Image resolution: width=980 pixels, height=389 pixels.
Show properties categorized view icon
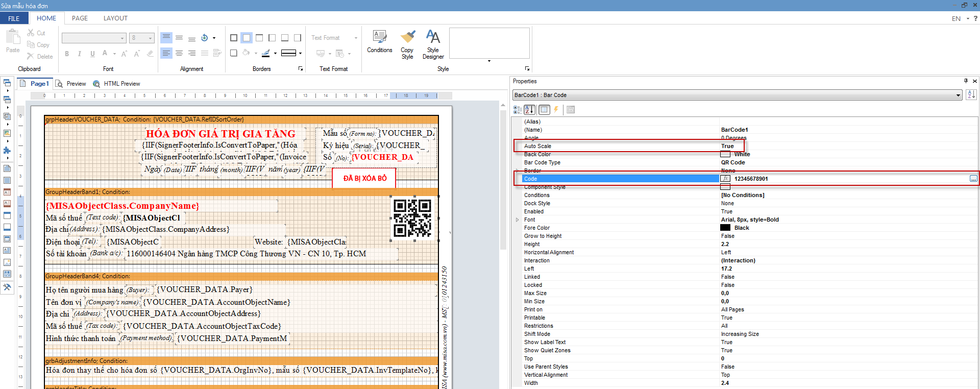point(518,110)
